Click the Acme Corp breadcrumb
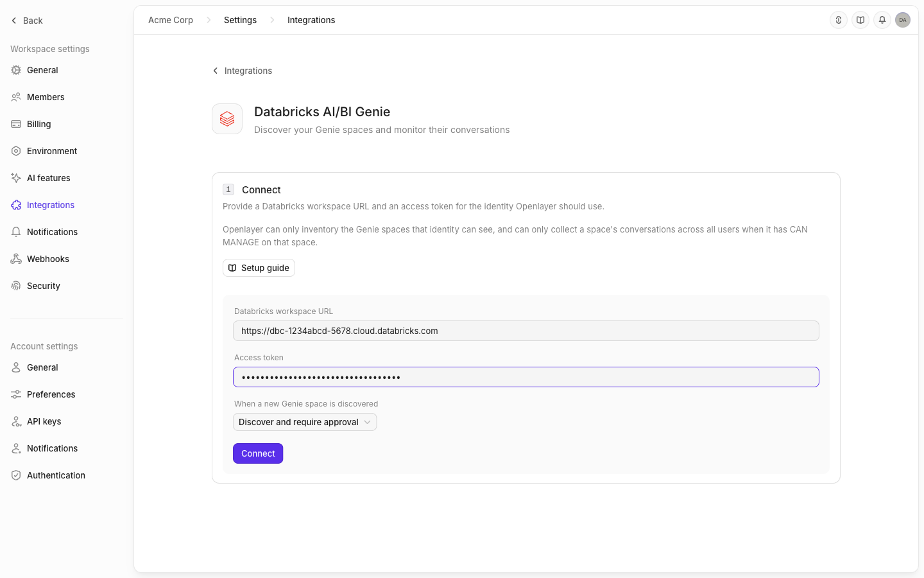Viewport: 924px width, 578px height. [171, 20]
